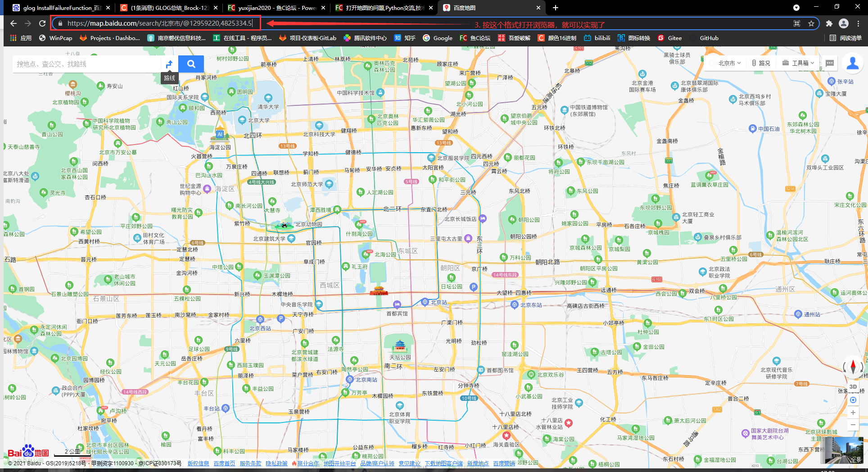Click the 颐和园 park marker

point(183,108)
